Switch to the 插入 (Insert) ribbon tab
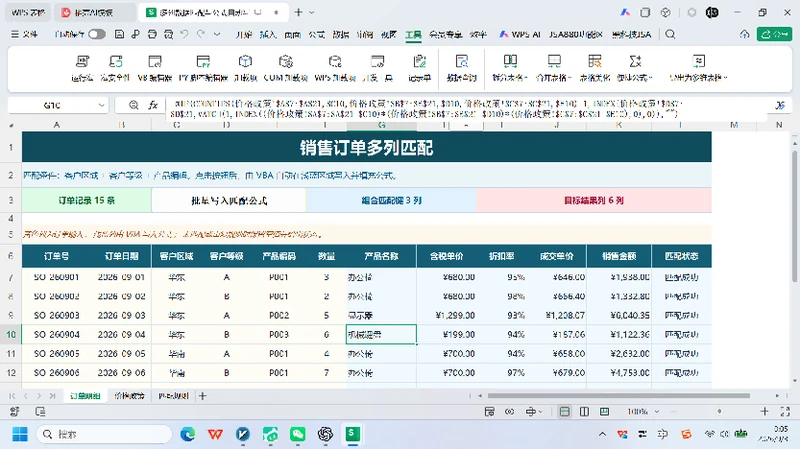Screen dimensions: 800x449 267,34
